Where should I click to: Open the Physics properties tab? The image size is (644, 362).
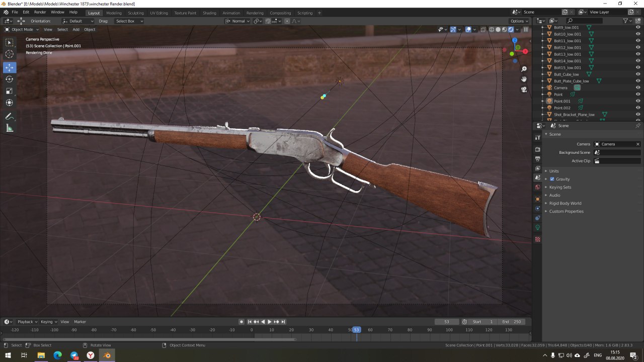[537, 208]
